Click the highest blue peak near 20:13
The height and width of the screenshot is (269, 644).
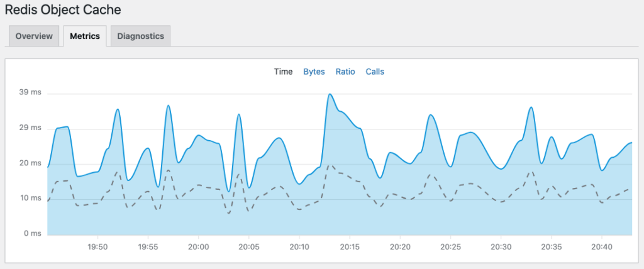(330, 94)
